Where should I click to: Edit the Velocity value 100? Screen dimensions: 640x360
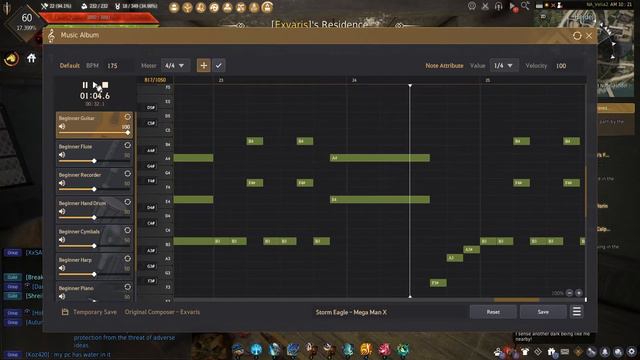point(561,66)
